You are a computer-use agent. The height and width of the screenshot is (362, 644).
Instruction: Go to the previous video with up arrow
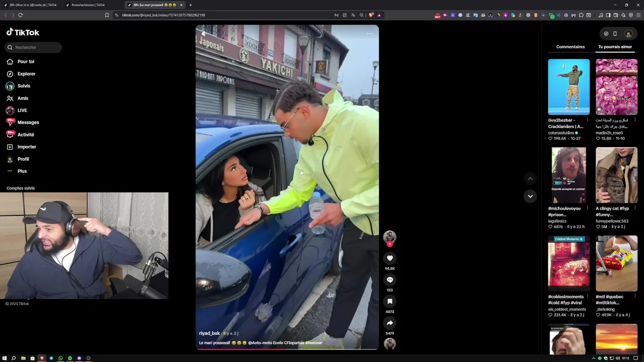(530, 178)
